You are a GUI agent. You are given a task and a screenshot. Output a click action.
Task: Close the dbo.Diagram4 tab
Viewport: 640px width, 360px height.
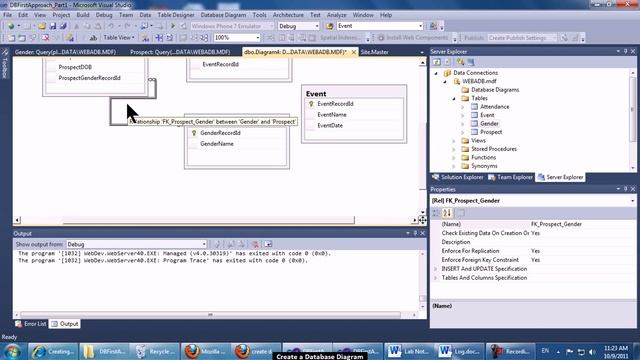353,52
